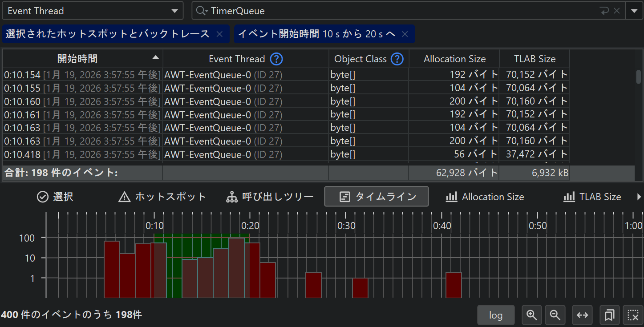This screenshot has width=644, height=327.
Task: Expand the search history dropdown arrow
Action: click(x=634, y=11)
